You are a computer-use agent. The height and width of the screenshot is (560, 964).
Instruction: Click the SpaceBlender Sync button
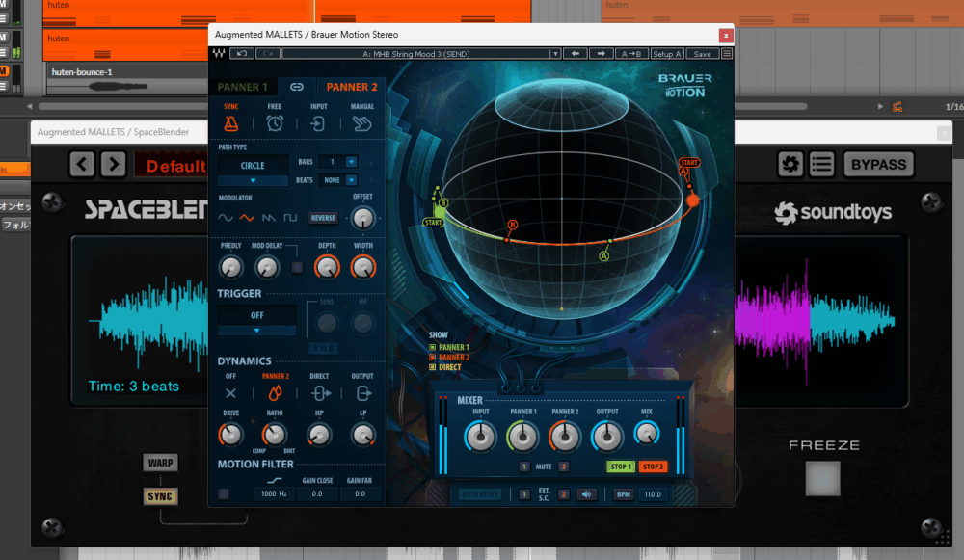tap(160, 496)
